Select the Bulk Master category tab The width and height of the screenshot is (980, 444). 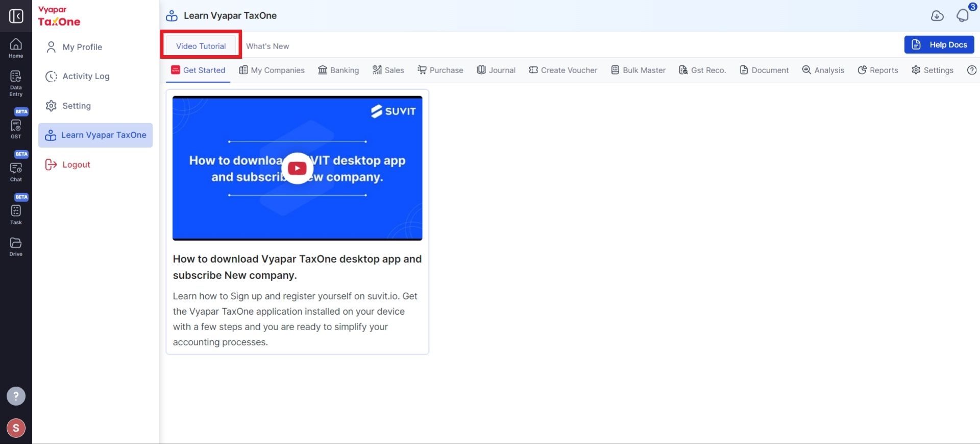pos(639,70)
